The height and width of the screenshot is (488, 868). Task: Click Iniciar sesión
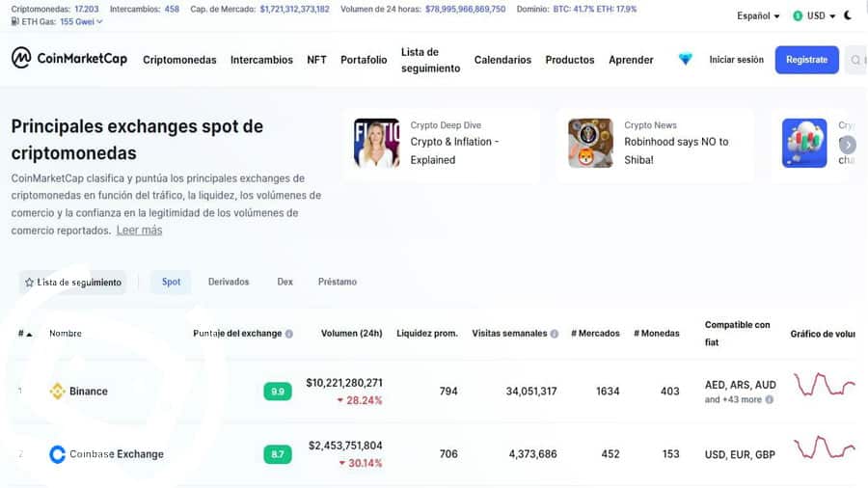point(736,60)
